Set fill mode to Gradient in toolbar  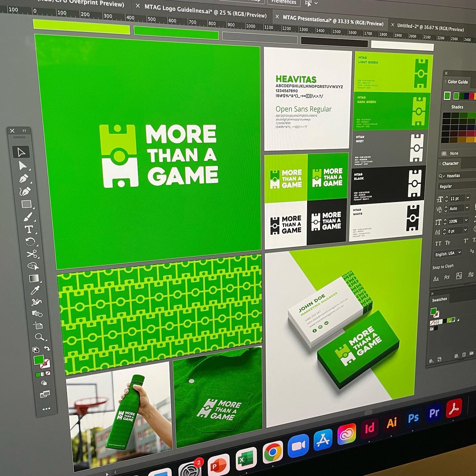[x=43, y=374]
